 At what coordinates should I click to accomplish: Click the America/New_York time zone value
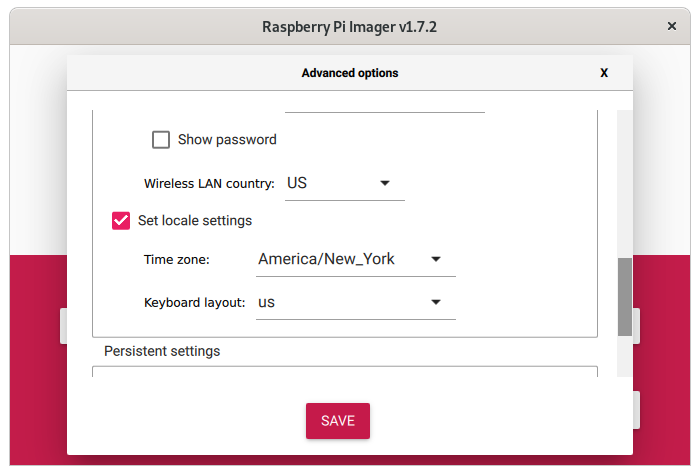pyautogui.click(x=326, y=259)
